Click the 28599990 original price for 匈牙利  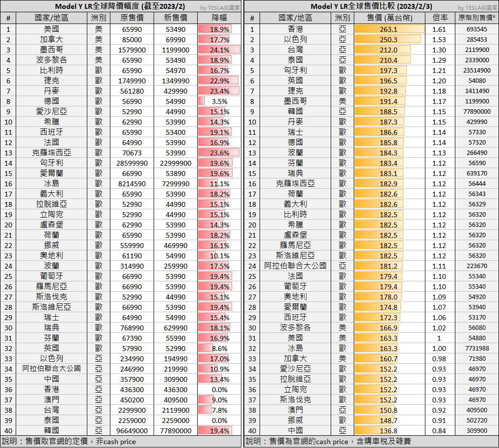coord(131,163)
